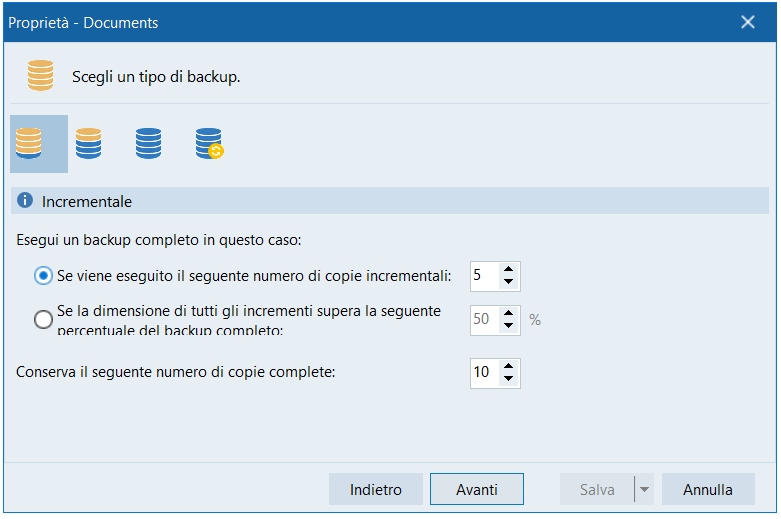Choose the half-orange half-blue backup type icon
The width and height of the screenshot is (781, 519).
pyautogui.click(x=89, y=144)
